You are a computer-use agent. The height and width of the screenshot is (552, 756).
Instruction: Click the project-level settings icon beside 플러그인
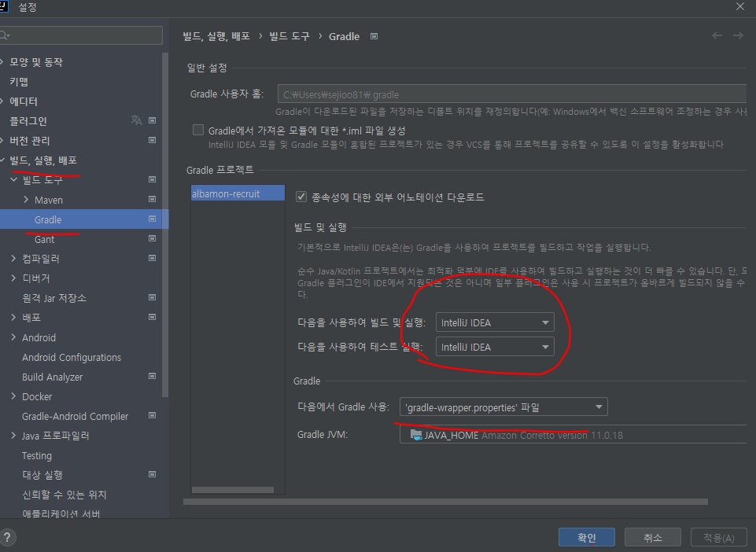pos(153,120)
